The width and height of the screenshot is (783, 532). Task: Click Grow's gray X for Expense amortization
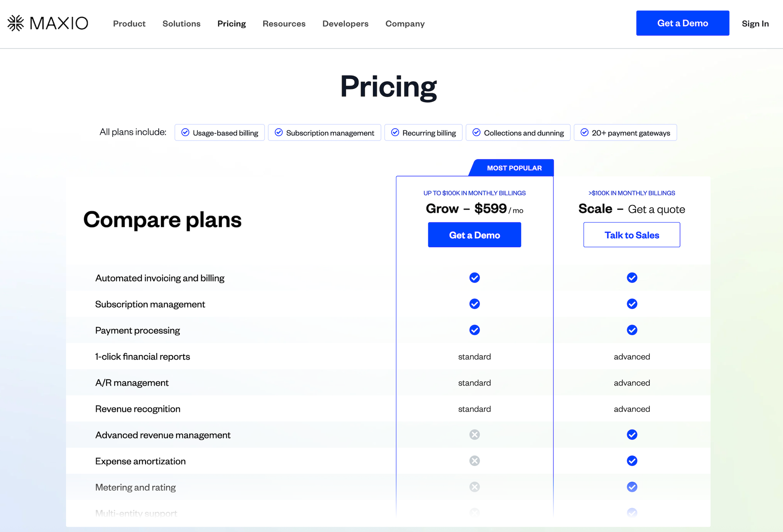(x=474, y=461)
